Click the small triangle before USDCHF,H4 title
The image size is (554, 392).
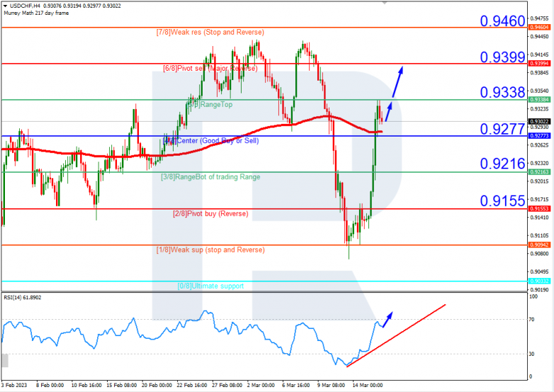pos(5,6)
